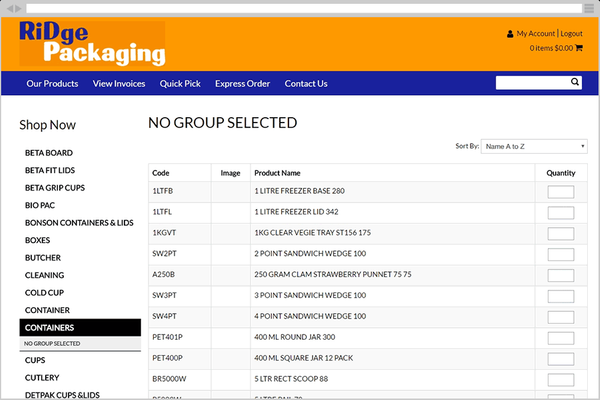The height and width of the screenshot is (400, 600).
Task: Click product code A250B
Action: (163, 274)
